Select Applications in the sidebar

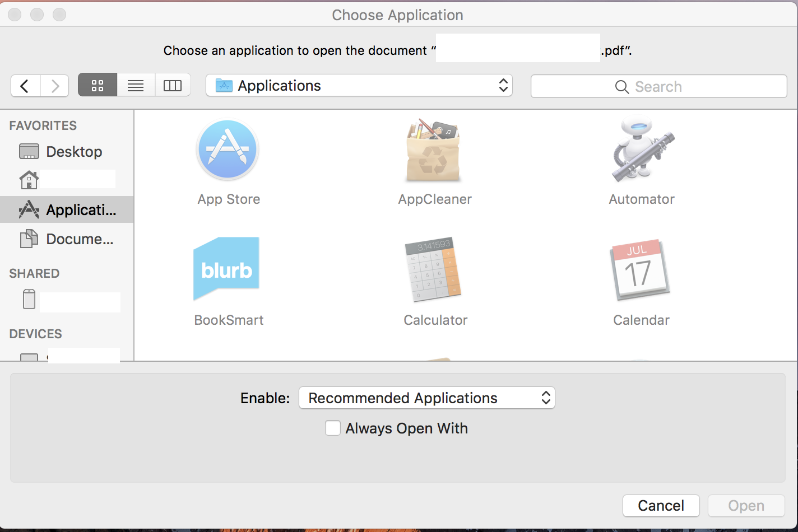67,209
